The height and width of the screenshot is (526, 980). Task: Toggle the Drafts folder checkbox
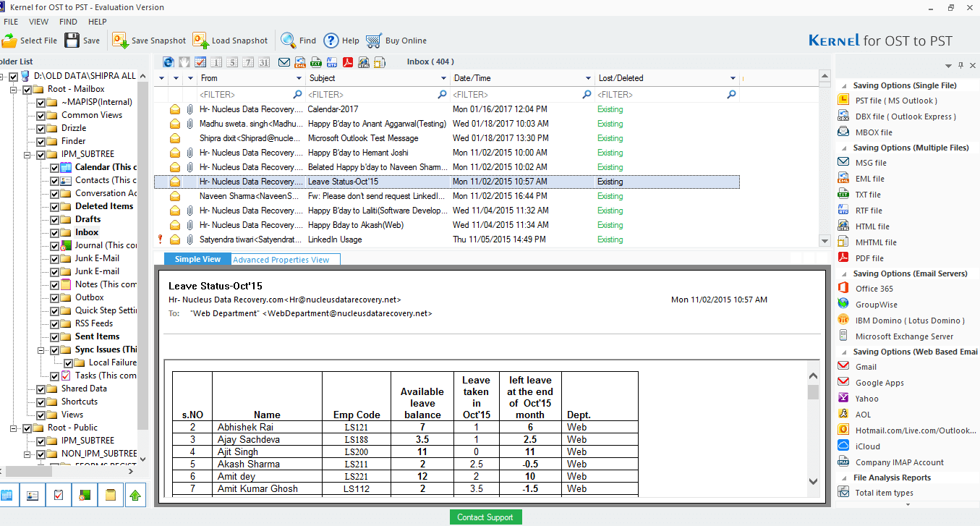pyautogui.click(x=55, y=219)
